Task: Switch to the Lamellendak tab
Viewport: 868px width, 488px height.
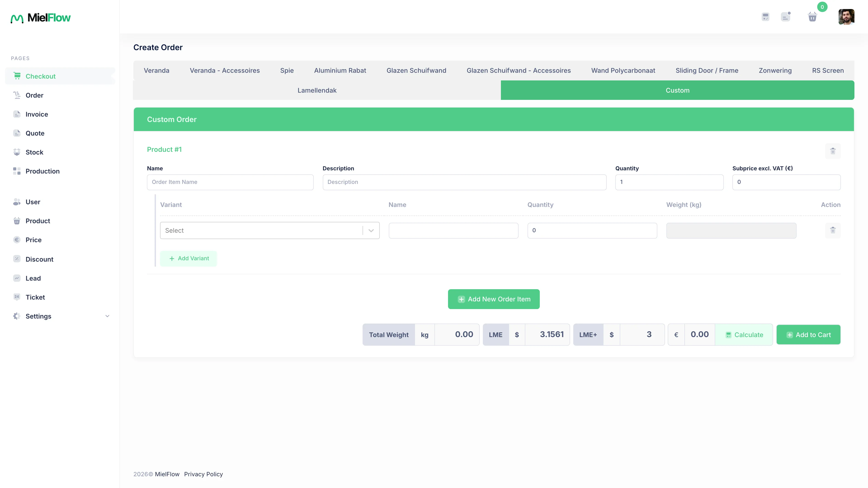Action: 317,90
